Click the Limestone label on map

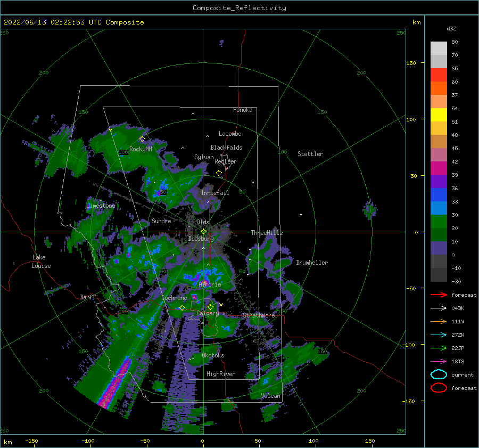tap(101, 206)
